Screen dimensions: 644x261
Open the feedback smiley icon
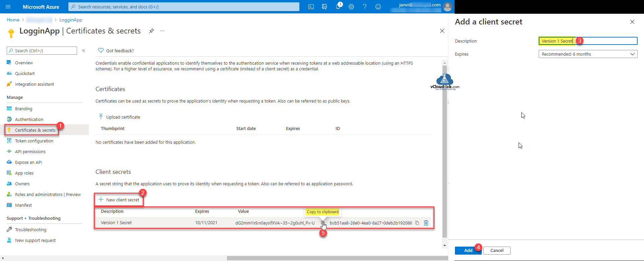[x=378, y=7]
